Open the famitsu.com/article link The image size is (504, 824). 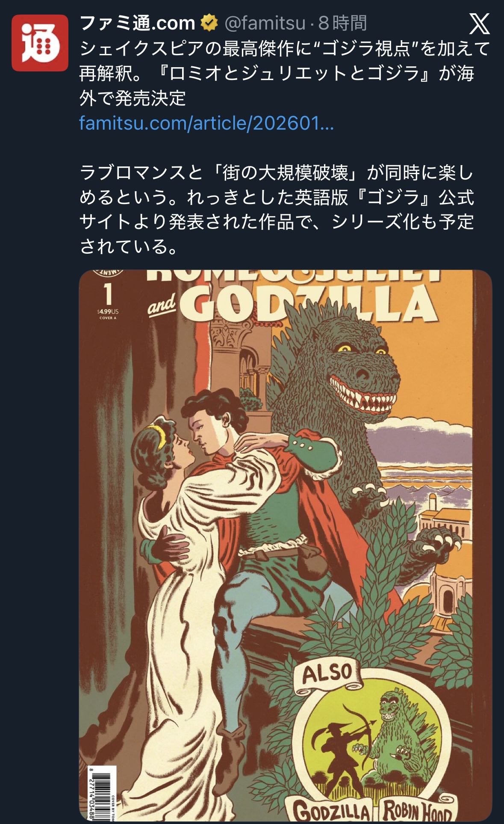click(206, 123)
